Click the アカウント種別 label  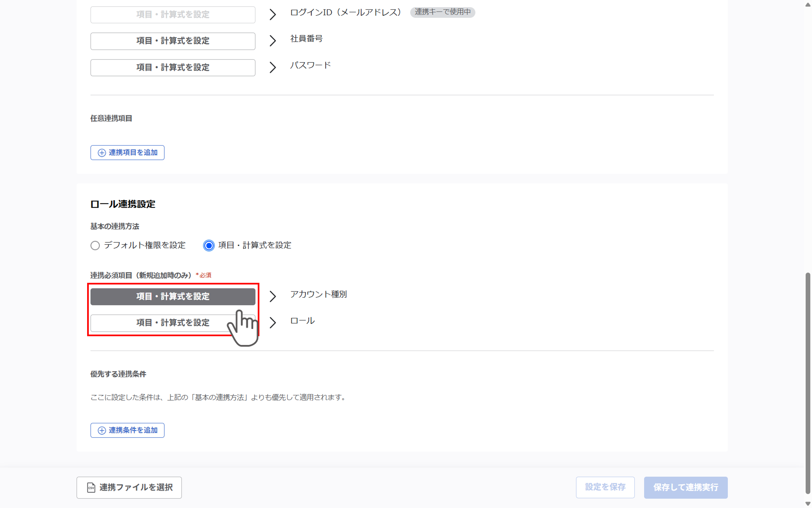pos(318,294)
